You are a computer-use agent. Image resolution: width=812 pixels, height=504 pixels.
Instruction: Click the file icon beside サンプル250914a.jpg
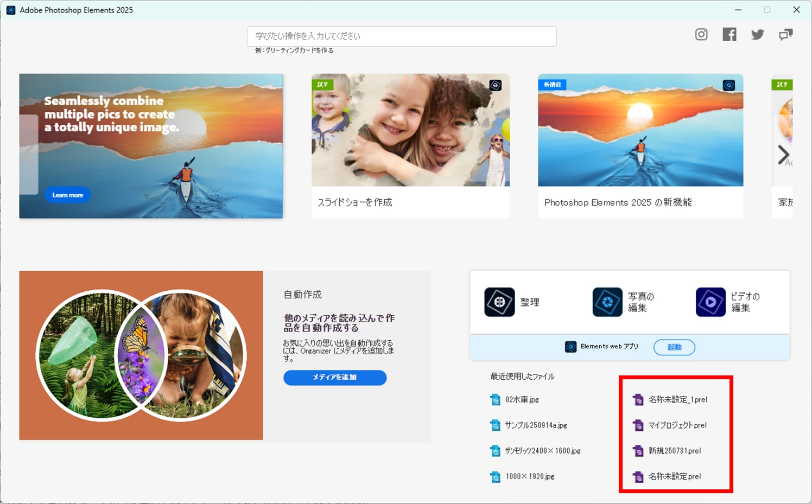[x=495, y=425]
